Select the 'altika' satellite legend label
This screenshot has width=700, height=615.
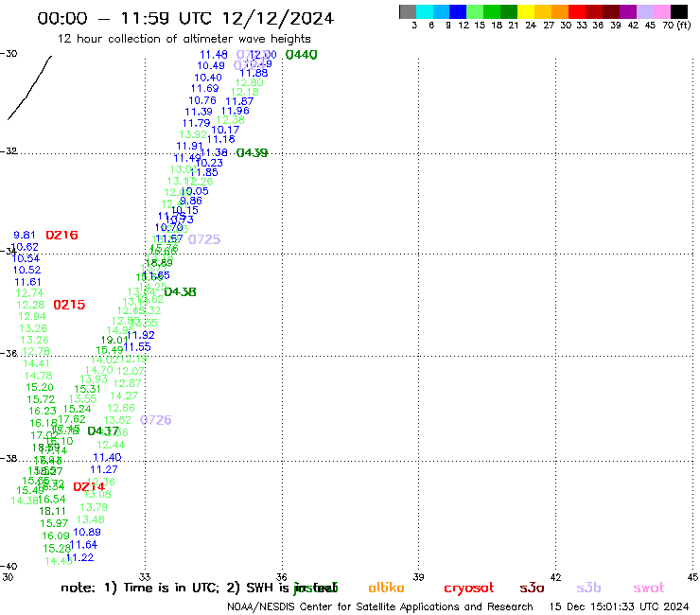(386, 588)
